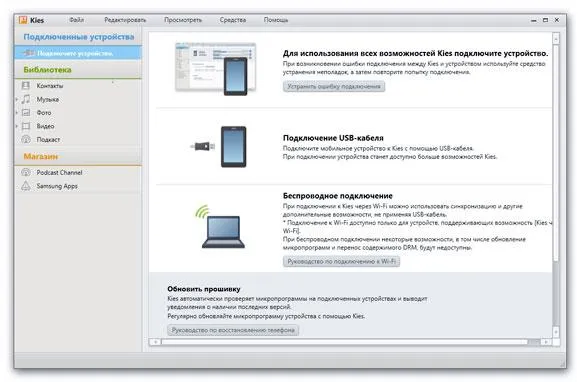Click the vertical scrollbar up arrow
This screenshot has height=382, width=580.
[x=556, y=38]
